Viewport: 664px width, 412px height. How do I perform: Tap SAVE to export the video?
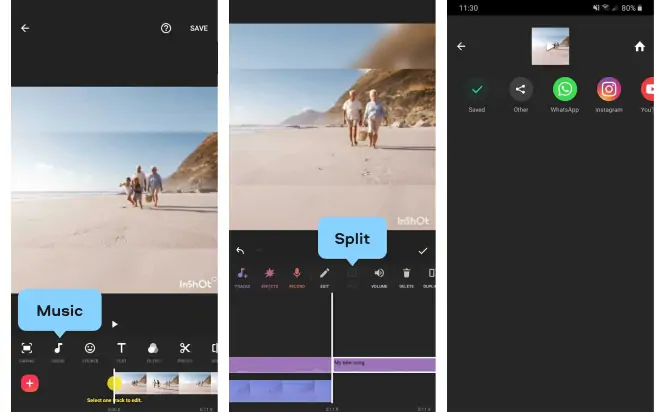[x=199, y=28]
